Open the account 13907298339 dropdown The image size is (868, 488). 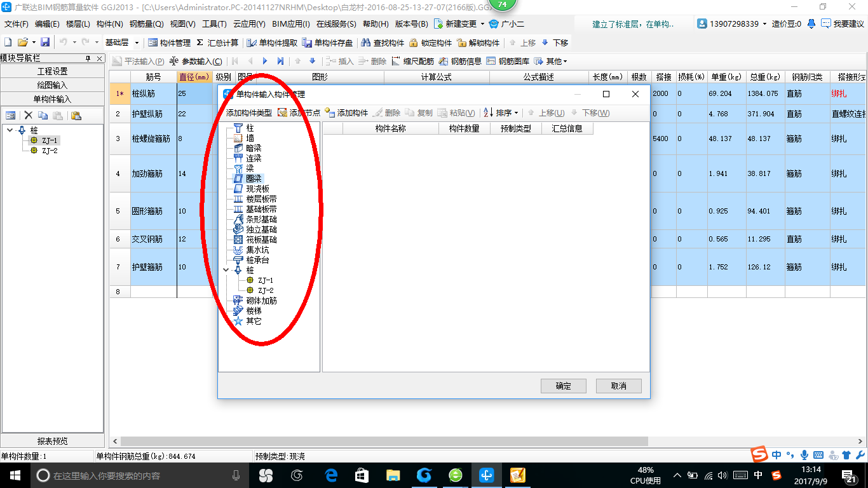pyautogui.click(x=765, y=24)
